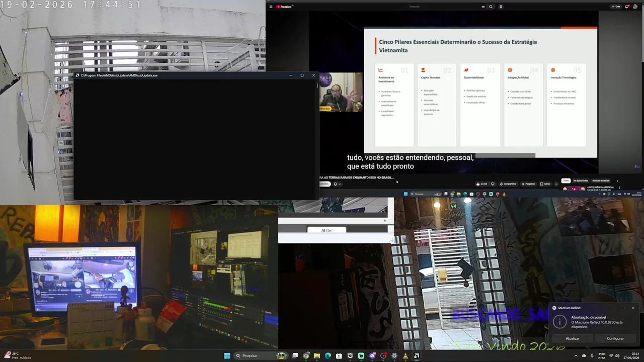The height and width of the screenshot is (362, 644).
Task: Open the YouTube hamburger menu
Action: [271, 7]
